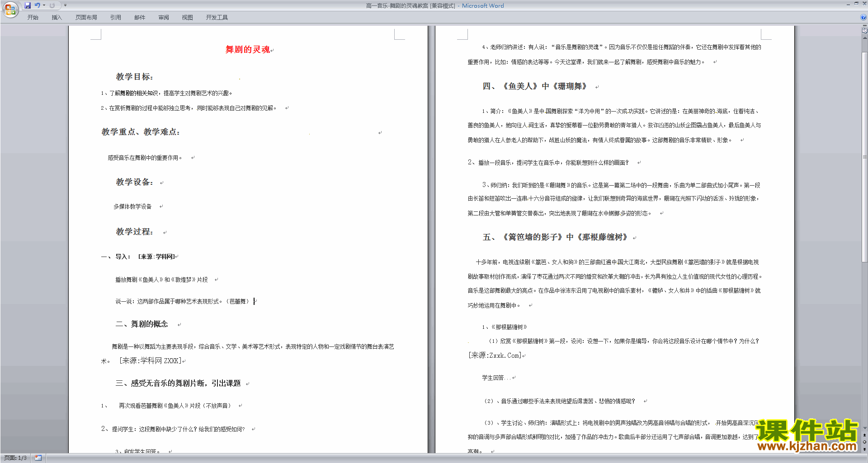
Task: Click the blue Undo arrow icon
Action: (x=37, y=5)
